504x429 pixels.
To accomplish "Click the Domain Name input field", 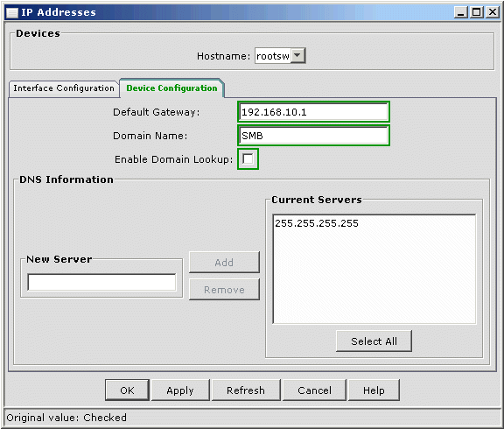I will (x=313, y=136).
